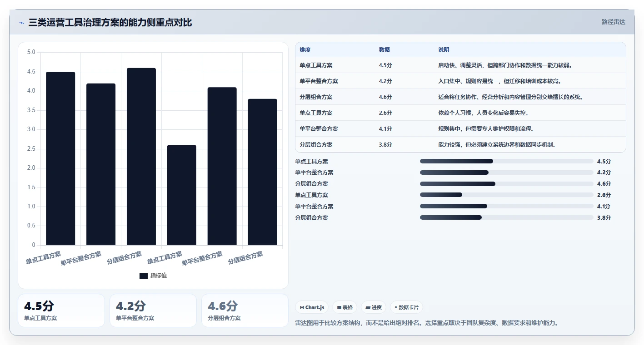The image size is (644, 345).
Task: Click the 分层组合方案 progress bar showing 3.8分
Action: tap(506, 217)
